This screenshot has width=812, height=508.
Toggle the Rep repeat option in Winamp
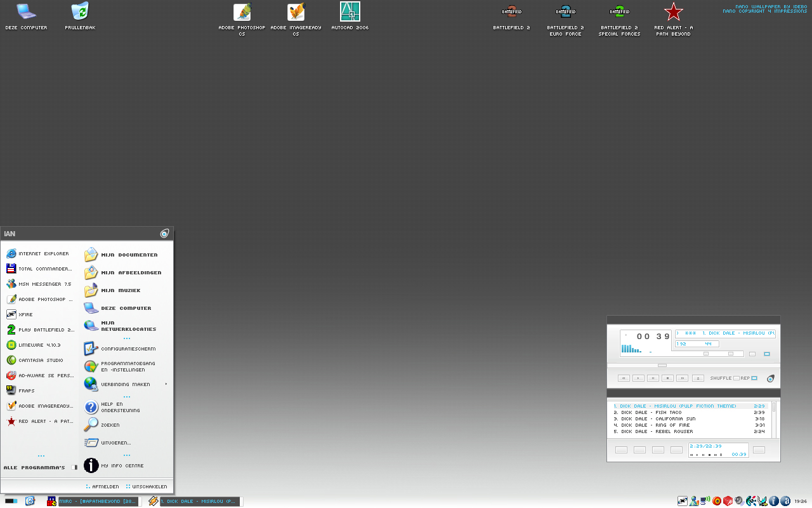754,378
